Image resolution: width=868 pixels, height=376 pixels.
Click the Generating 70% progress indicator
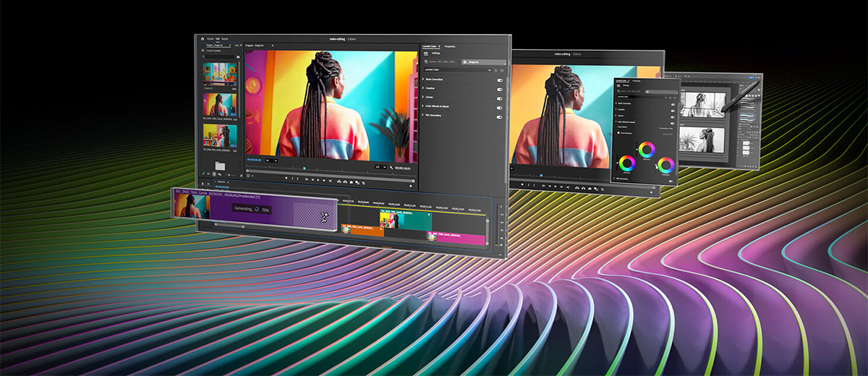[250, 209]
